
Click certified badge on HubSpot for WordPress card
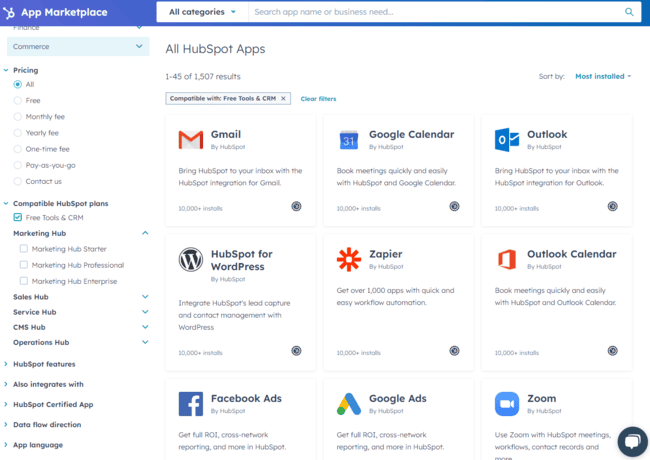tap(296, 351)
